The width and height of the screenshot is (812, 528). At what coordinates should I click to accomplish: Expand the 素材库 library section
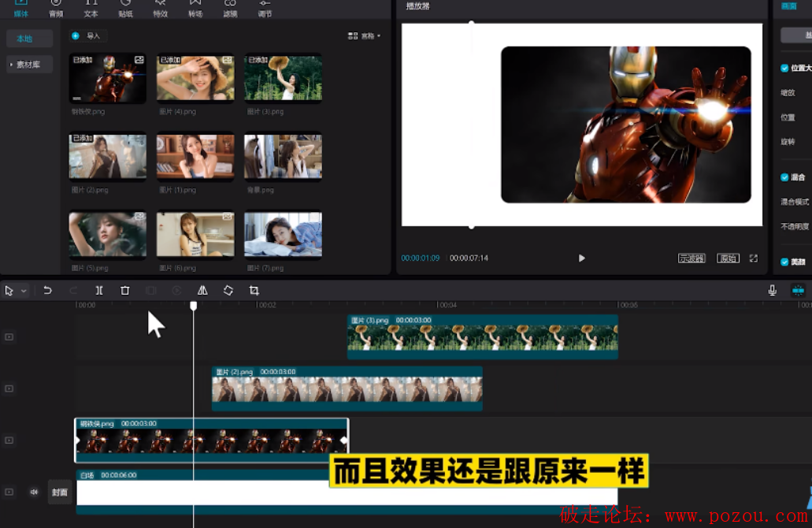pos(29,65)
